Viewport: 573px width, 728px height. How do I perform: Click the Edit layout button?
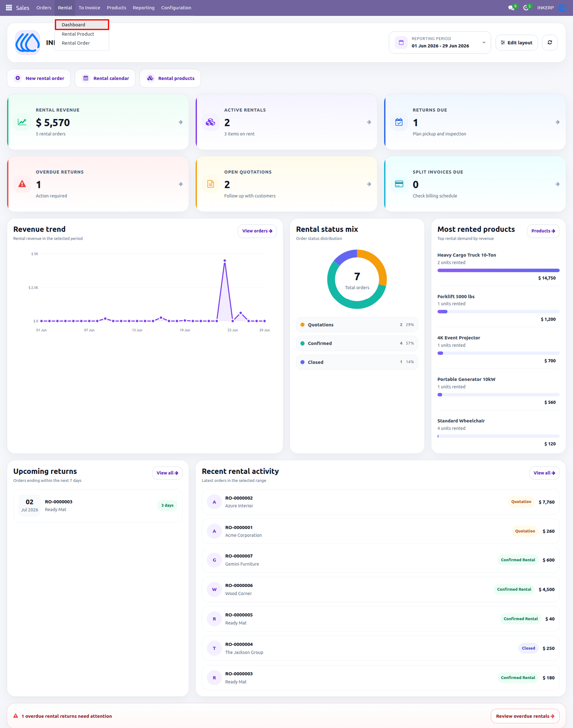click(x=516, y=42)
